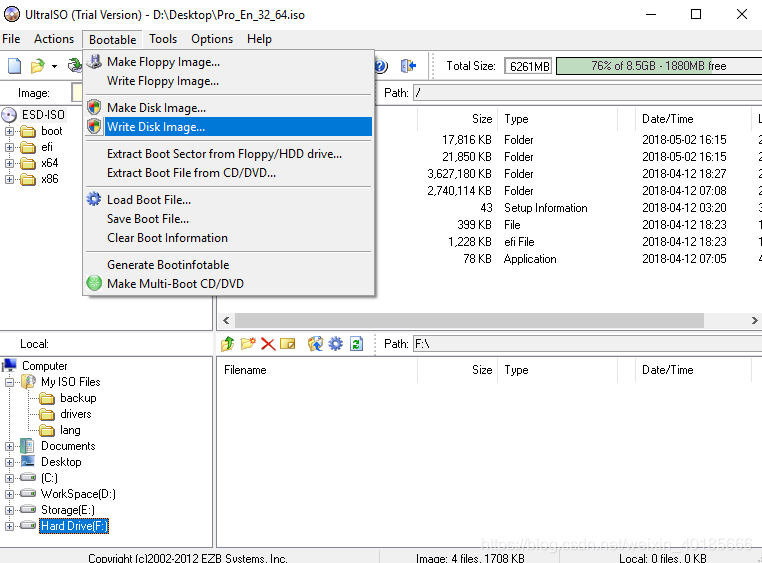This screenshot has height=563, width=762.
Task: Open the dropdown arrow beside the Open icon
Action: (54, 66)
